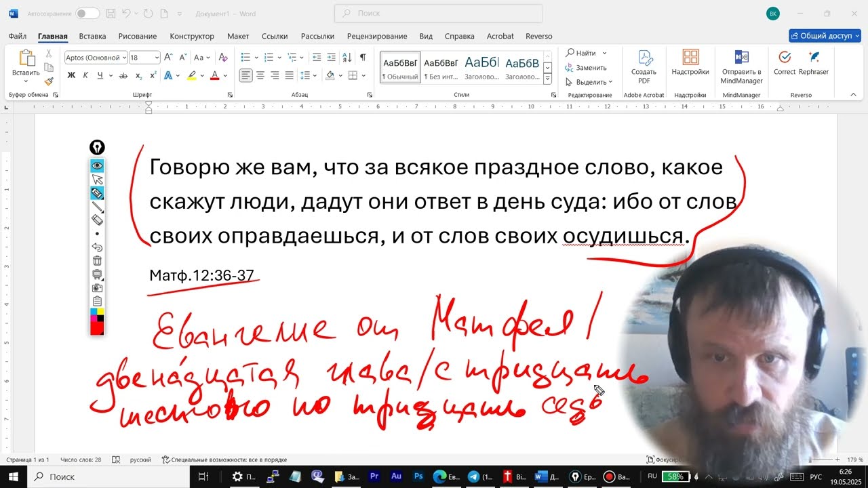The image size is (868, 488).
Task: Click the Общий доступ share button
Action: click(825, 36)
